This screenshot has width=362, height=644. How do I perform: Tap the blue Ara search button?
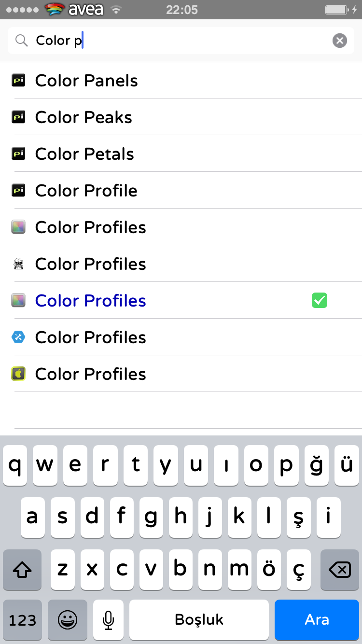point(317,620)
